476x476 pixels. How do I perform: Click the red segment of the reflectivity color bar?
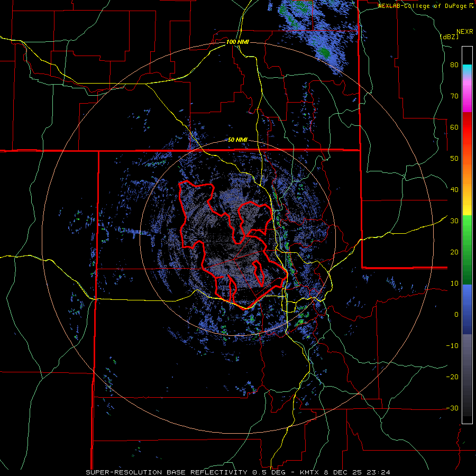[467, 127]
